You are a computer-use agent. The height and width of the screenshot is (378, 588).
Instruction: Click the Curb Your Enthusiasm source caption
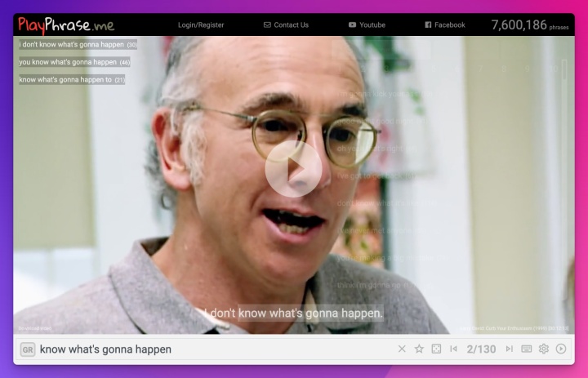(514, 328)
